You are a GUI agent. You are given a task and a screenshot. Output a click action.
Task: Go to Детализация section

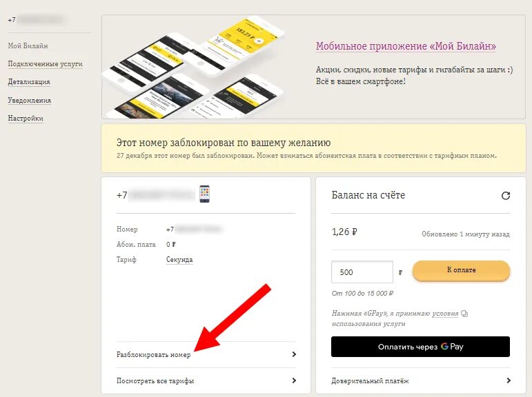point(29,82)
